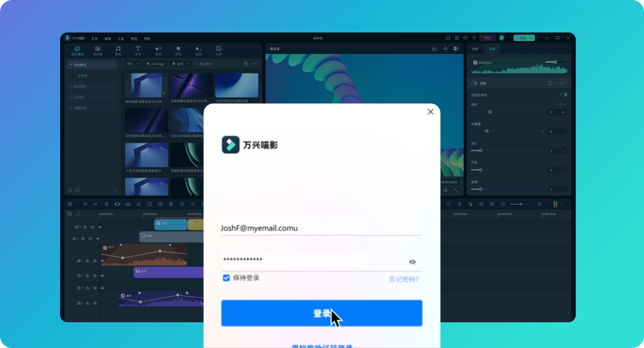Open the 文字 (Text) tool tab icon
This screenshot has height=348, width=644.
(x=138, y=49)
